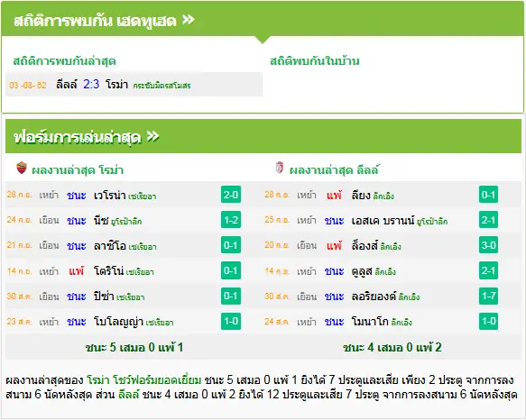The width and height of the screenshot is (526, 420).
Task: Select the สถิติการพบกันล่าสุด section title
Action: coord(64,61)
